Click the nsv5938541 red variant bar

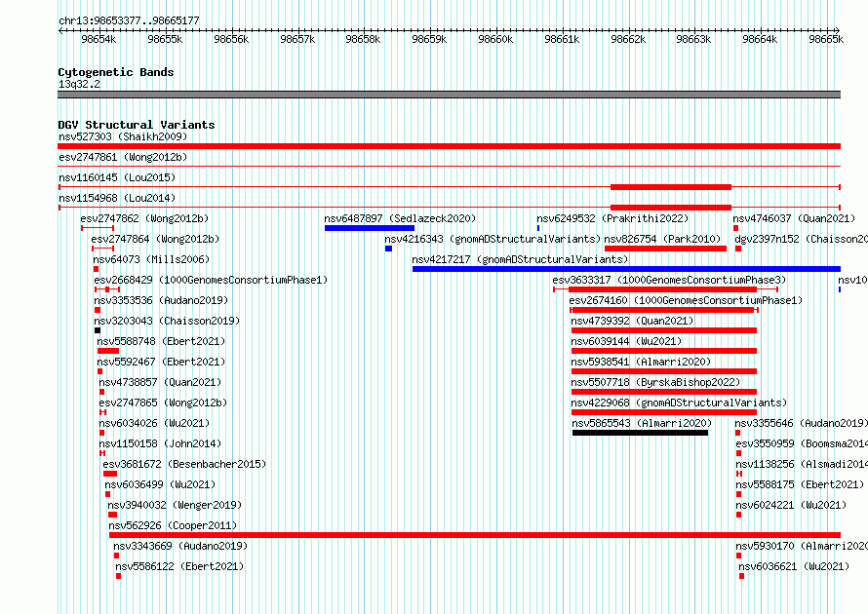(x=664, y=371)
